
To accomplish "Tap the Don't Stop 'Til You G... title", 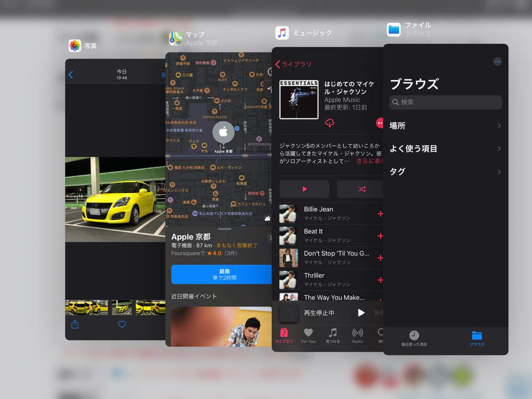I will [x=337, y=253].
